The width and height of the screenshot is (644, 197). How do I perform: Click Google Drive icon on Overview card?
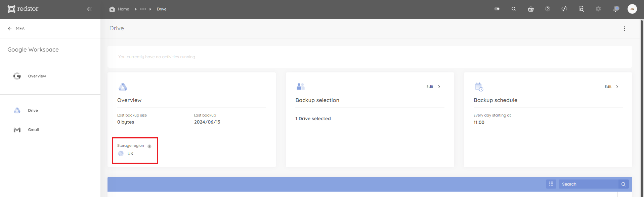[x=123, y=87]
